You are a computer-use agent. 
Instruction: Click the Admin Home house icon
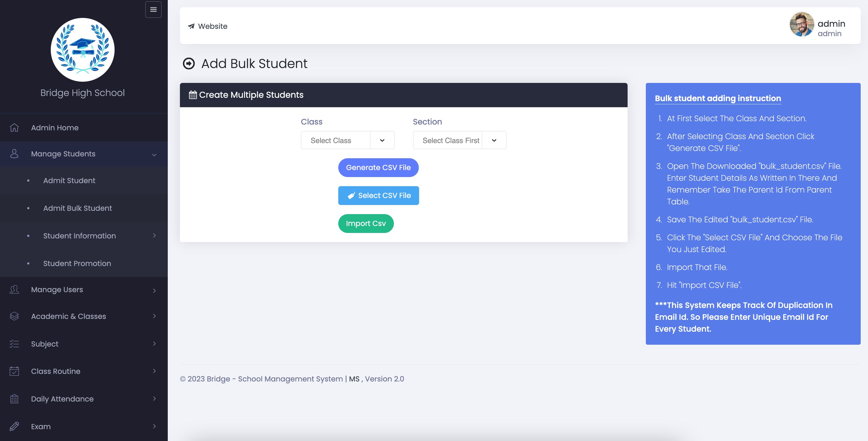14,128
